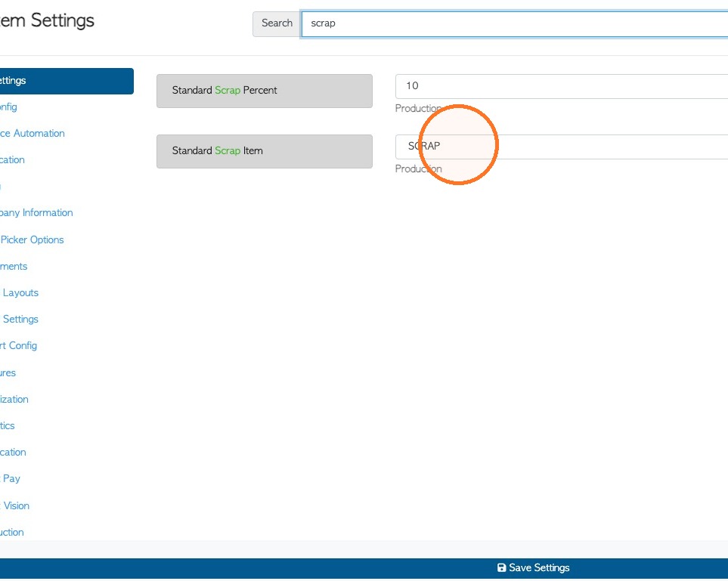Focus the search box containing "scrap"
Image resolution: width=728 pixels, height=581 pixels.
pyautogui.click(x=514, y=23)
